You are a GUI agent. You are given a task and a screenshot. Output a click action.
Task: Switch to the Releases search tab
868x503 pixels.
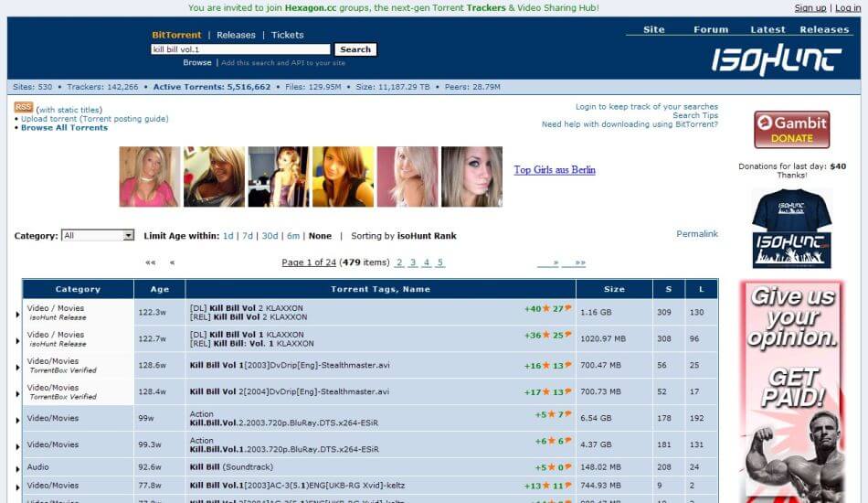[x=236, y=35]
